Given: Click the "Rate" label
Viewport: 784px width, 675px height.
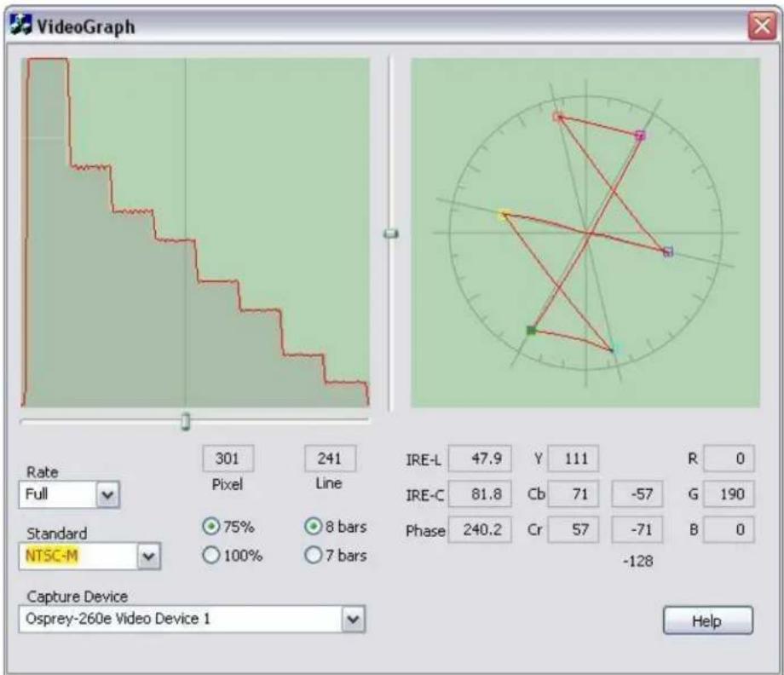Looking at the screenshot, I should click(x=42, y=471).
